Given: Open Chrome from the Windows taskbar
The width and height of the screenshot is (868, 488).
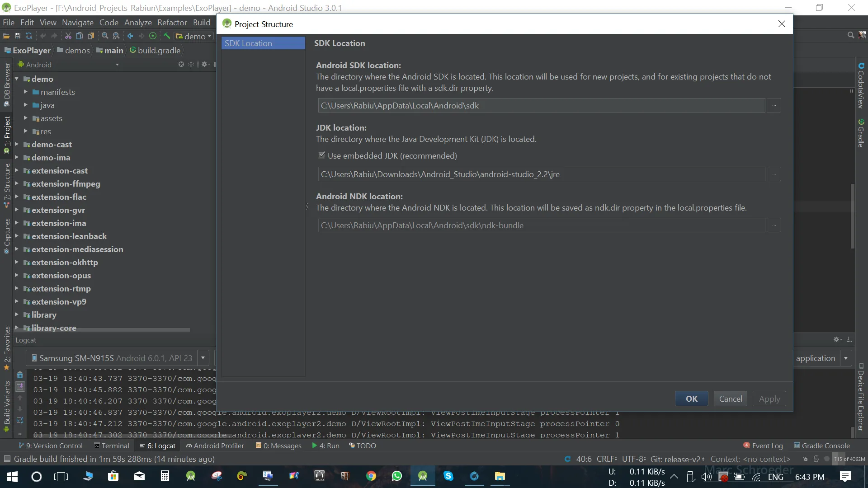Looking at the screenshot, I should (371, 476).
